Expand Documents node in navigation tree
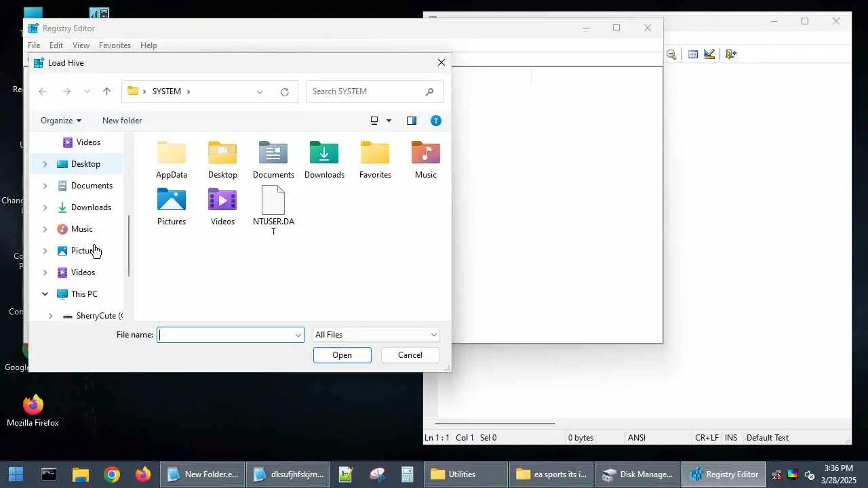This screenshot has width=868, height=488. click(45, 186)
